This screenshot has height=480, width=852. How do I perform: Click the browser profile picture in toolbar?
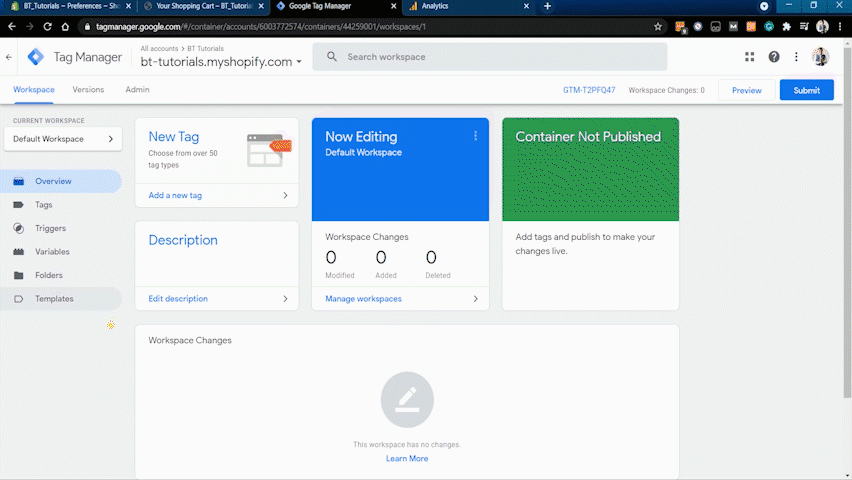(822, 26)
